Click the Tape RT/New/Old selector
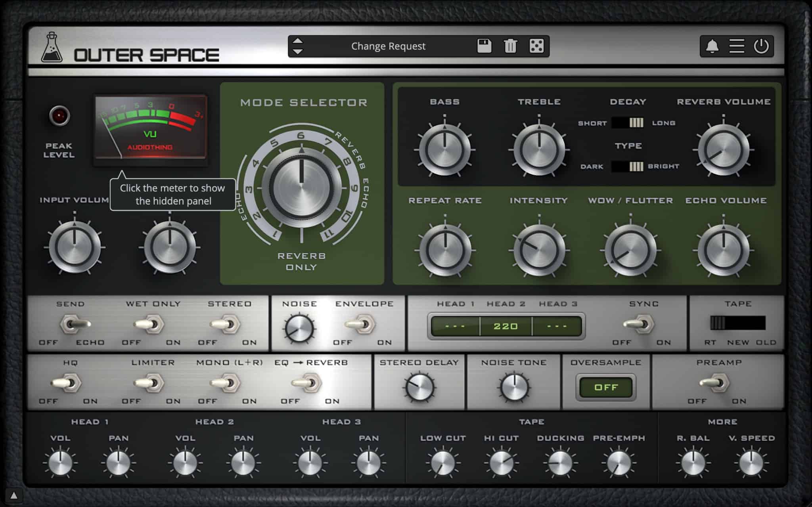812x507 pixels. pos(737,323)
